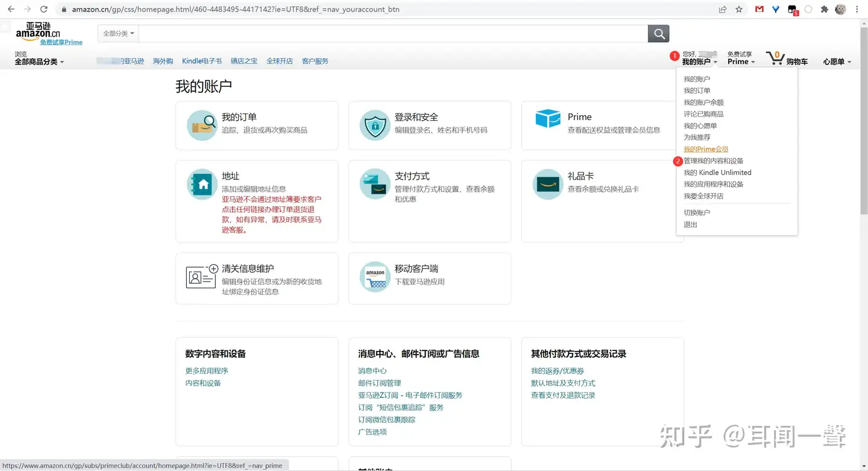Image resolution: width=868 pixels, height=471 pixels.
Task: Open the Gmail extension icon
Action: [759, 9]
